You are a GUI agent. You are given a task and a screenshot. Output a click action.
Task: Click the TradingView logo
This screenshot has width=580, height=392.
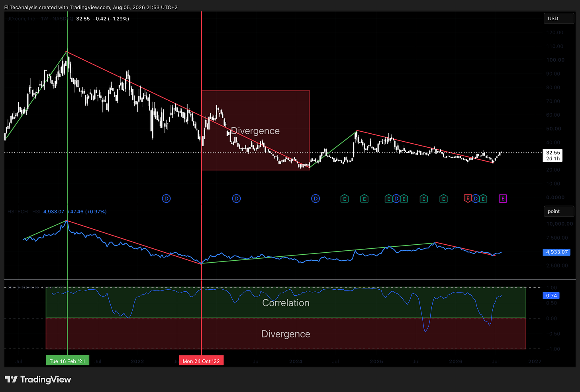38,379
